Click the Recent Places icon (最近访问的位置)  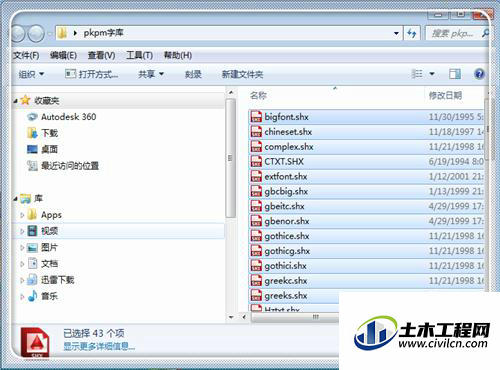pos(32,165)
